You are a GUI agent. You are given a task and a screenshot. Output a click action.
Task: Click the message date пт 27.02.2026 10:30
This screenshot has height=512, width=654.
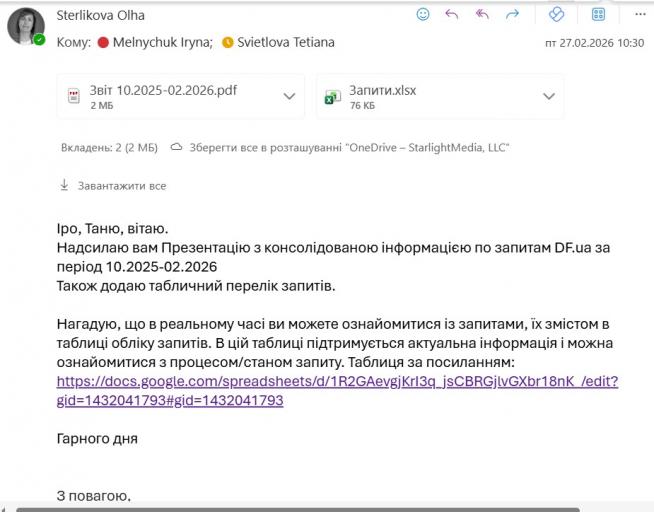pyautogui.click(x=595, y=43)
